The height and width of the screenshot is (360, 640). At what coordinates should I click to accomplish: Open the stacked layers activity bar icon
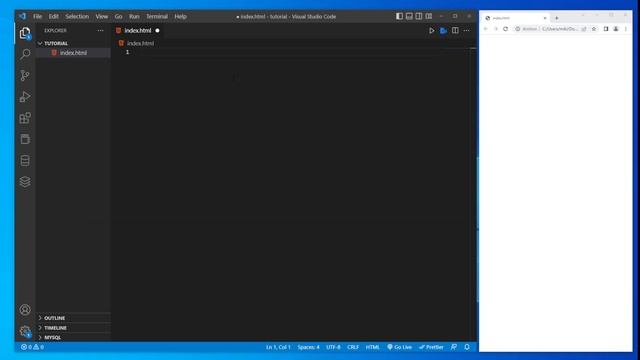(x=25, y=182)
